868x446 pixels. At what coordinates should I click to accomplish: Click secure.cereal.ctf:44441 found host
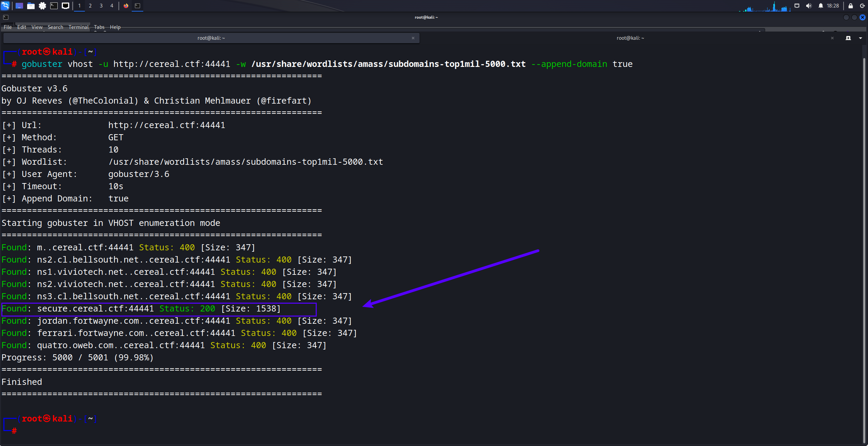point(95,309)
